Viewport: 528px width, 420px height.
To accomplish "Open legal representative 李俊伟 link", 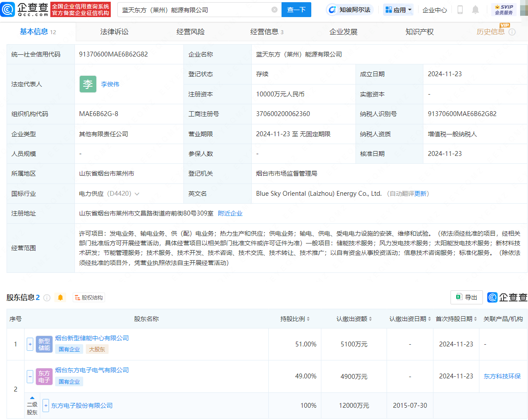I will 110,84.
